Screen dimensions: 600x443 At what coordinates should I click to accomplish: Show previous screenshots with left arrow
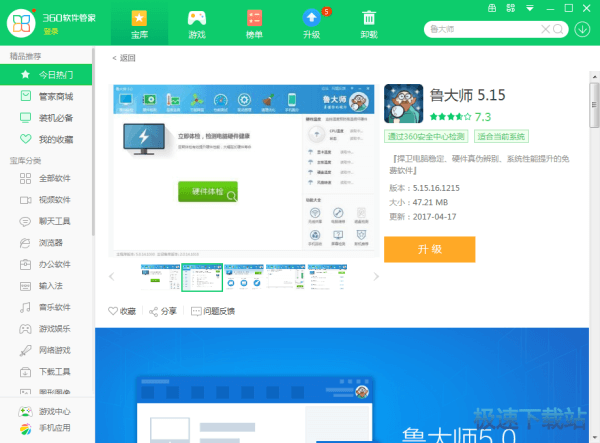(x=112, y=277)
